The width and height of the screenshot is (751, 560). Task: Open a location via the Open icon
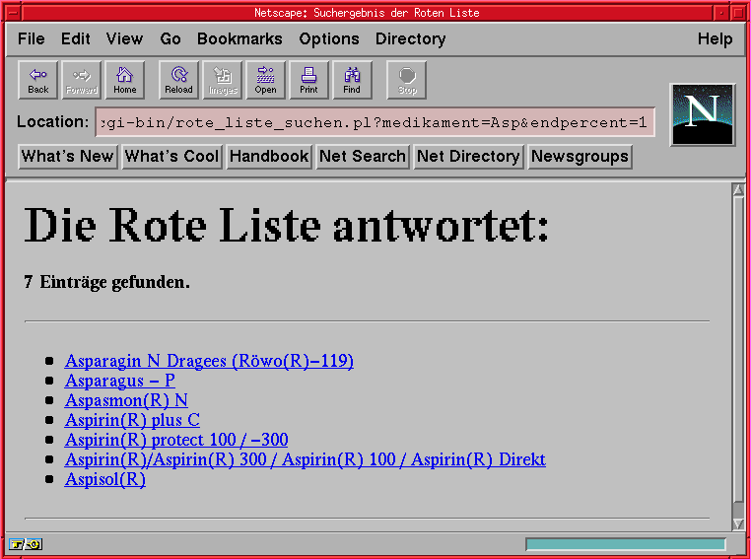[x=266, y=80]
